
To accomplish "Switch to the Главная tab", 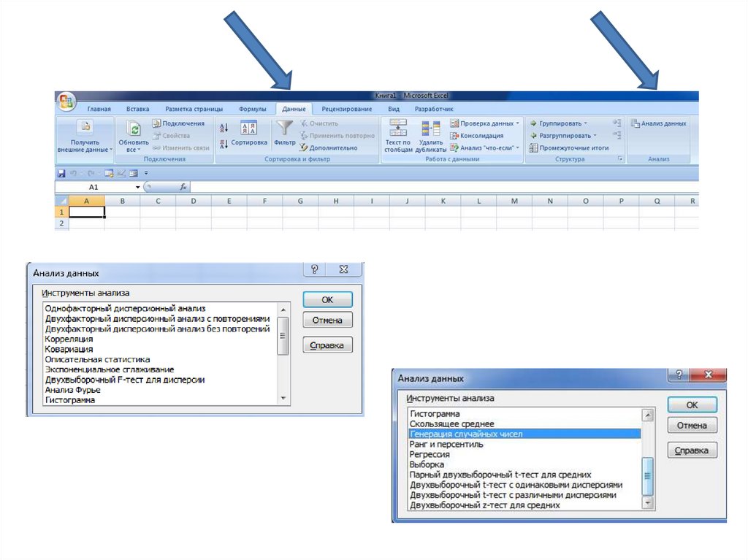I will click(x=99, y=109).
